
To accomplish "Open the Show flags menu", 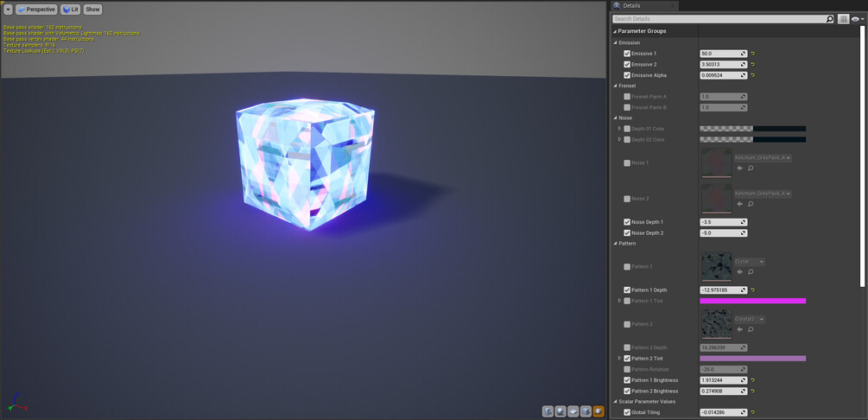I will pos(93,10).
